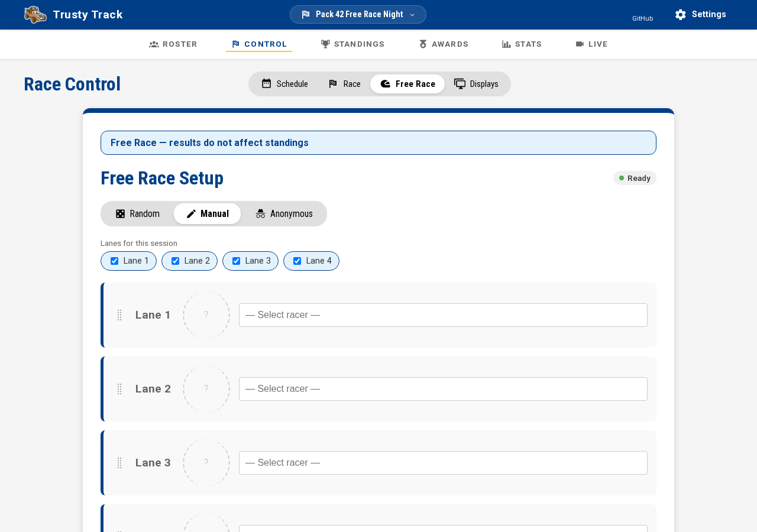Switch to the Race view

344,84
